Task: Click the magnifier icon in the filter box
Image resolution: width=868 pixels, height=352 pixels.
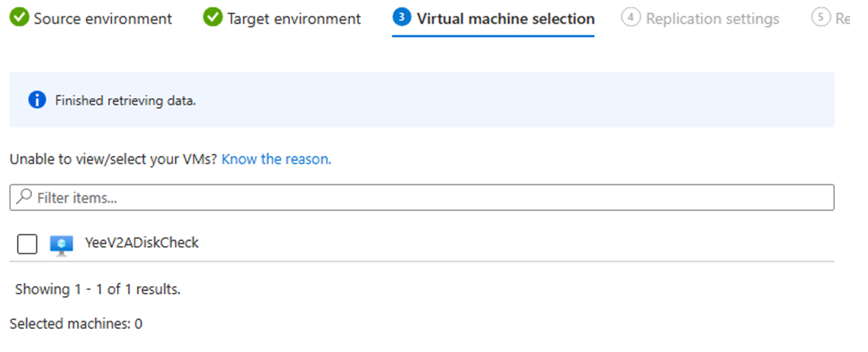Action: point(23,197)
